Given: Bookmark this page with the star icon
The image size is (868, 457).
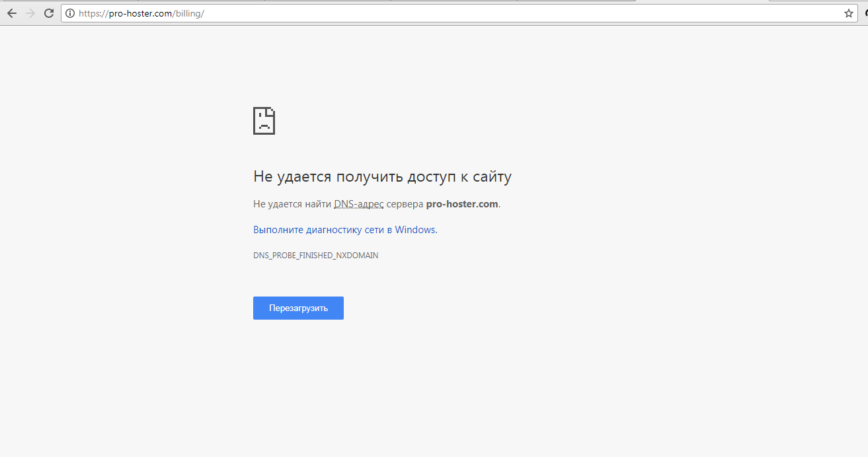Looking at the screenshot, I should [x=848, y=13].
